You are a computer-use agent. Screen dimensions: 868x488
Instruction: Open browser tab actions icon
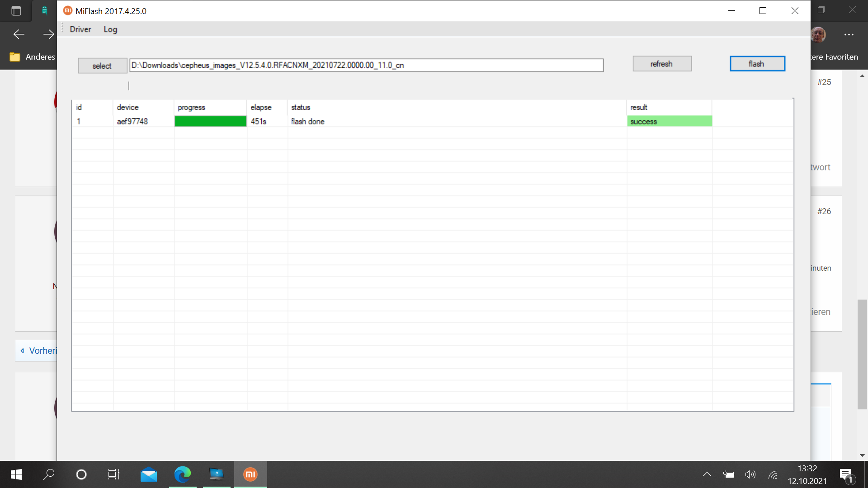coord(16,11)
